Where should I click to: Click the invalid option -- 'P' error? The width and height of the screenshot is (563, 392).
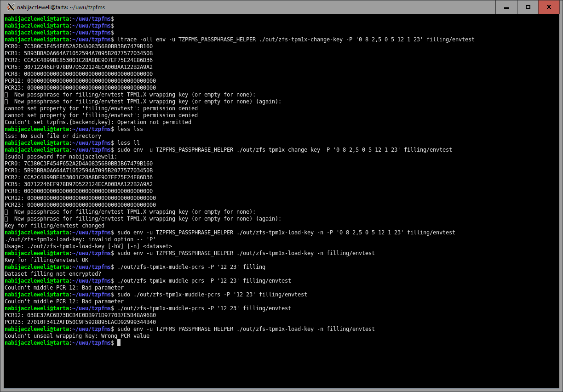tap(80, 239)
